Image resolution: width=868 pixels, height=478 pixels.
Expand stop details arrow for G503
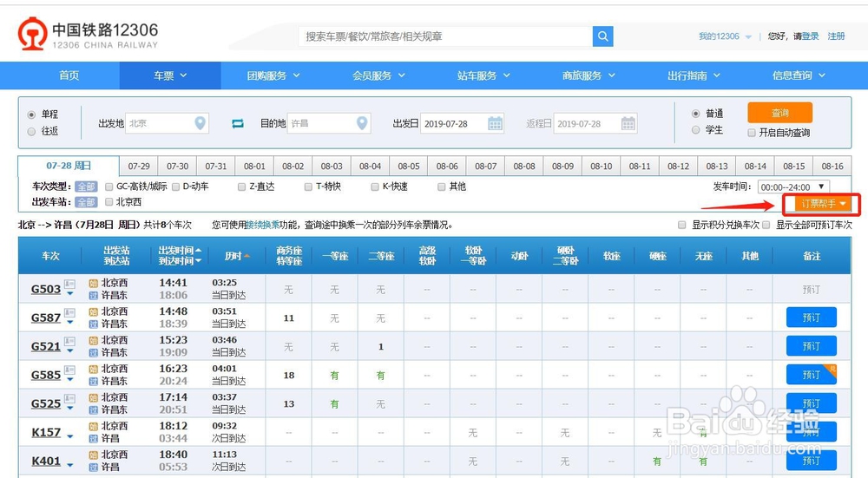[69, 294]
